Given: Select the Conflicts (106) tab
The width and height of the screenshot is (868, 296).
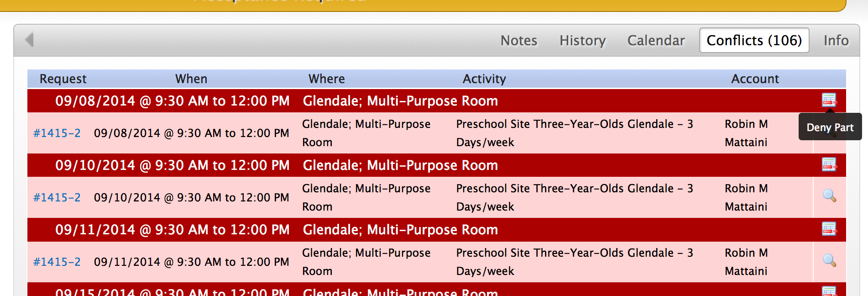Looking at the screenshot, I should tap(754, 40).
